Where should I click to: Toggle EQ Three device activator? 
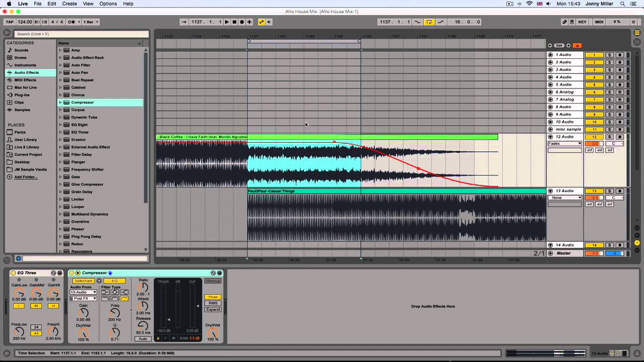tap(14, 273)
